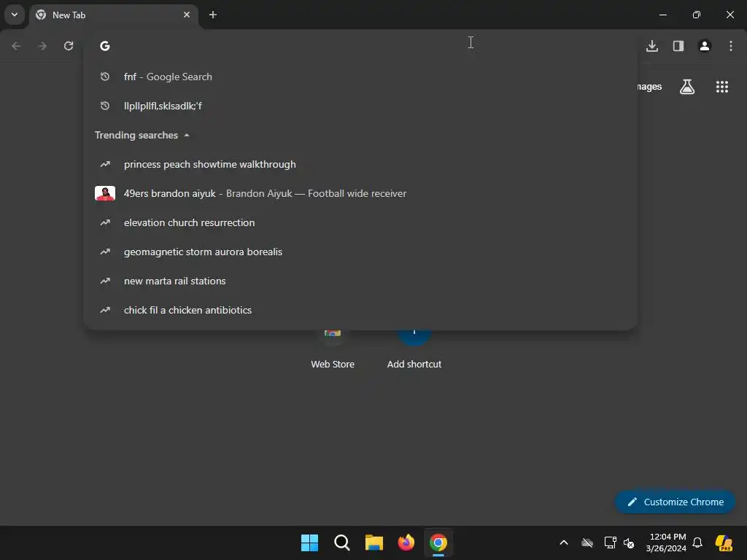The width and height of the screenshot is (747, 560).
Task: Open the profile avatar menu
Action: (x=705, y=46)
